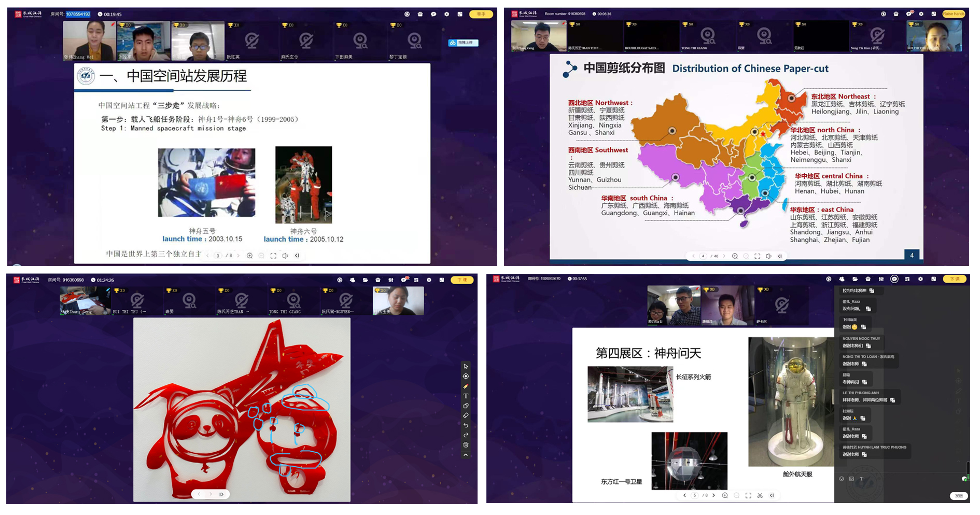The width and height of the screenshot is (980, 515).
Task: Toggle fullscreen on the paper-cut distribution slide
Action: coord(757,256)
